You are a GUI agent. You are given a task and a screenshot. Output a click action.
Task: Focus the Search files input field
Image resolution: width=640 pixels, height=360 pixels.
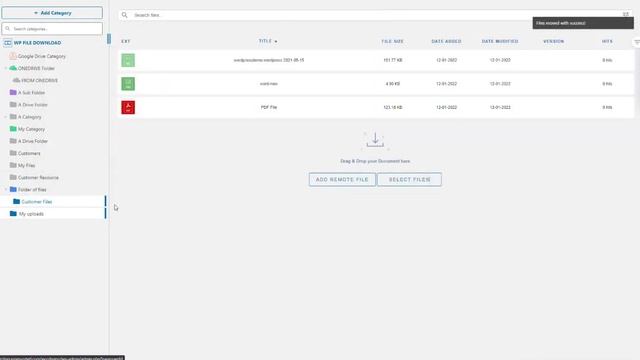click(375, 15)
